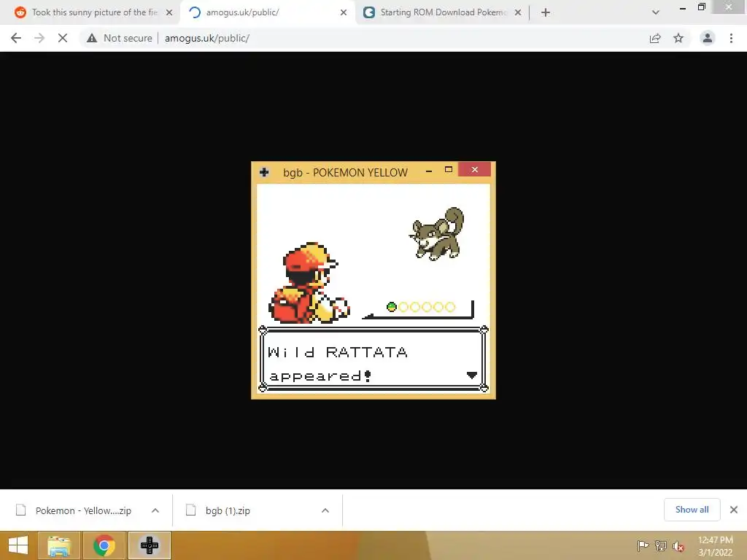Click the bgb emulator taskbar icon

[x=149, y=545]
